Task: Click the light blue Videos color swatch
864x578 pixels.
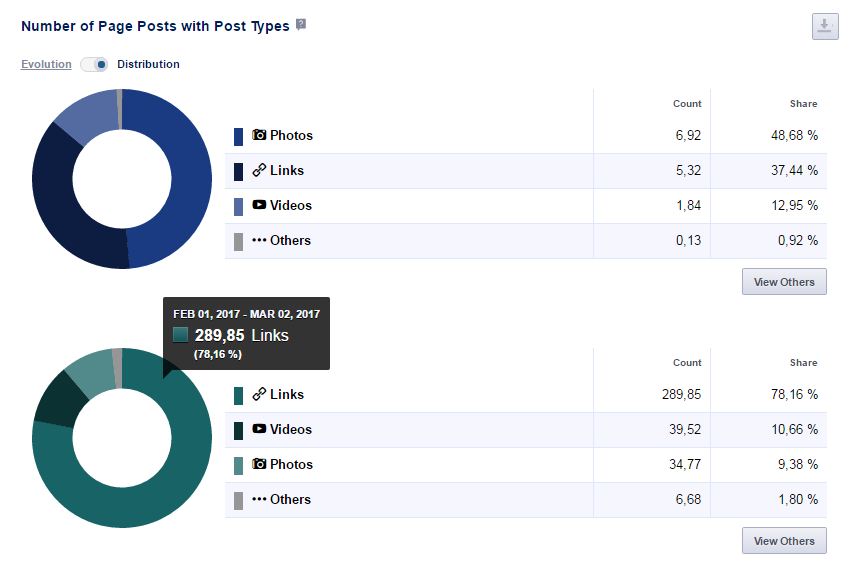Action: 238,207
